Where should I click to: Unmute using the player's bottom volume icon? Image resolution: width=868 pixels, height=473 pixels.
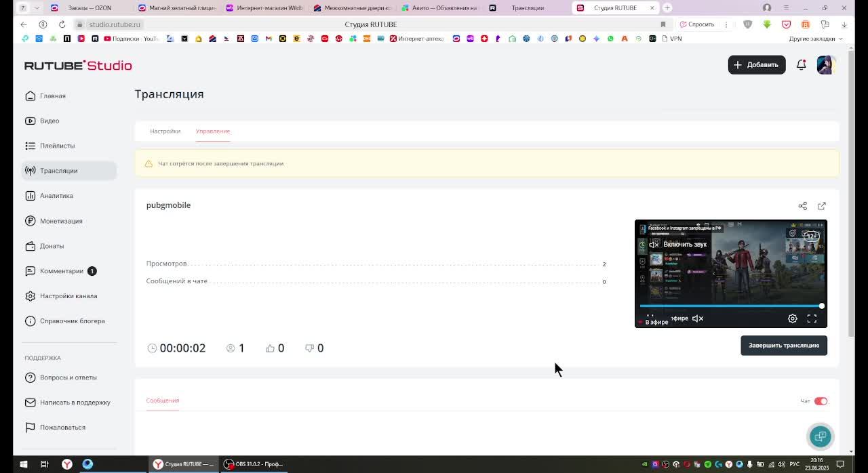coord(698,318)
